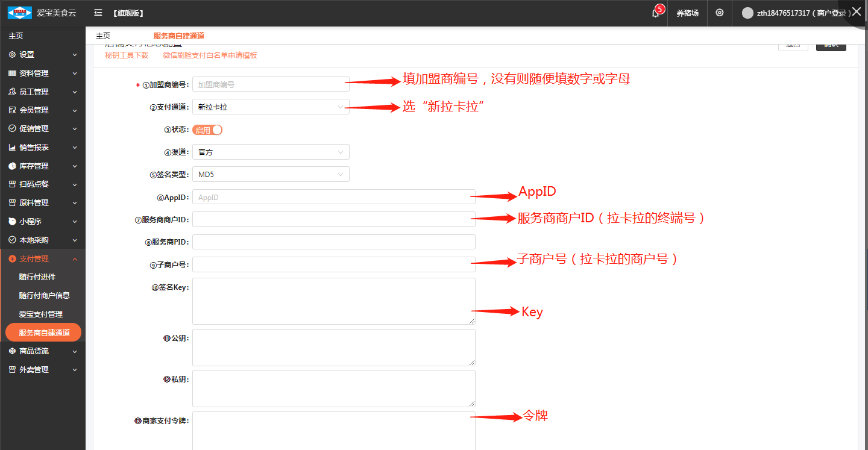Open 随行付进件 in the sidebar

click(x=37, y=277)
